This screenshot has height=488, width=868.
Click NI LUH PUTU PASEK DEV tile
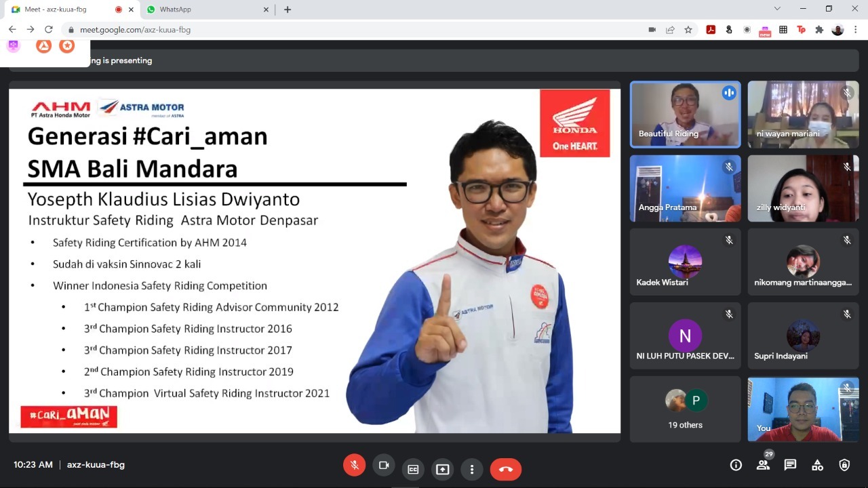click(x=685, y=335)
